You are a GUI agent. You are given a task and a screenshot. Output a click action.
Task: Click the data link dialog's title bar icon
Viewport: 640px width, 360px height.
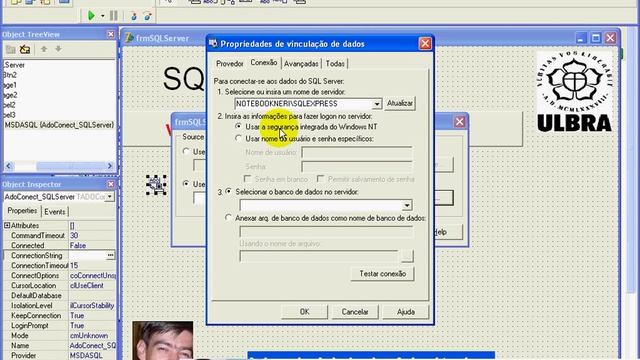tap(213, 43)
